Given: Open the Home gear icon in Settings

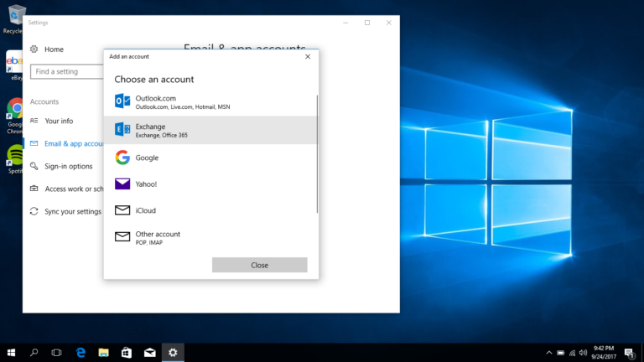Looking at the screenshot, I should pos(34,49).
